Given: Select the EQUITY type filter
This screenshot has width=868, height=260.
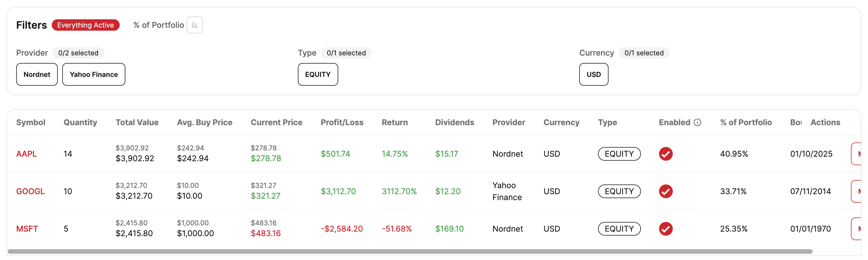Looking at the screenshot, I should pyautogui.click(x=317, y=74).
